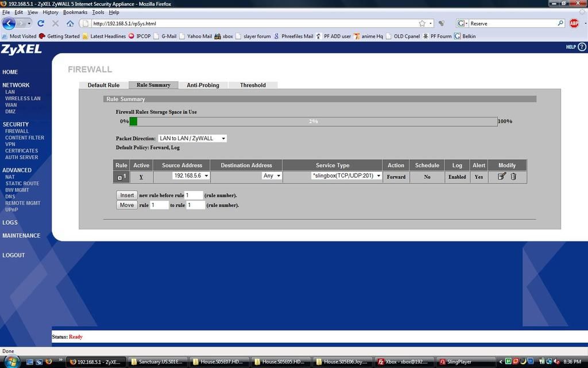Edit firewall rule 1 icon
The height and width of the screenshot is (368, 588).
(x=502, y=176)
